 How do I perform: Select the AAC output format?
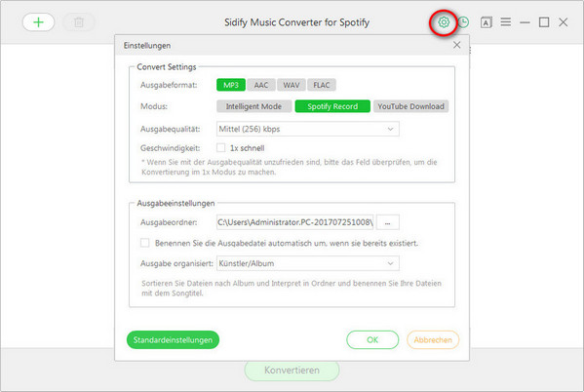[x=261, y=85]
